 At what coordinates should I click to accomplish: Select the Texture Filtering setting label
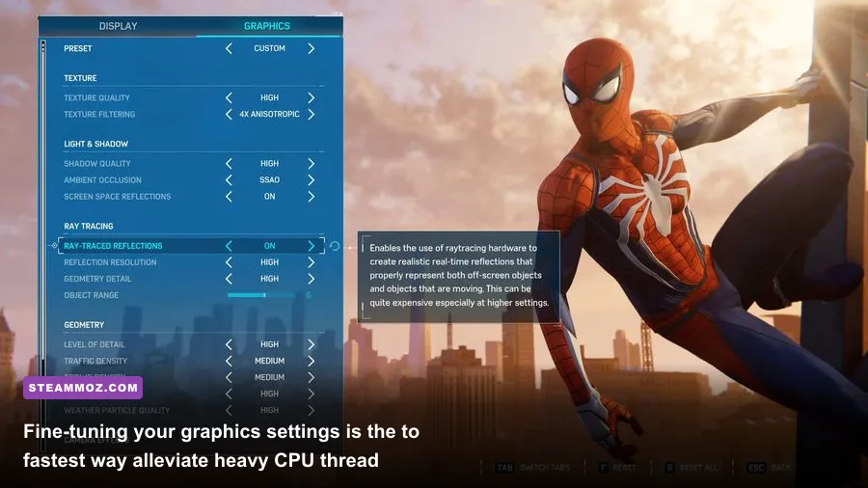(x=99, y=115)
